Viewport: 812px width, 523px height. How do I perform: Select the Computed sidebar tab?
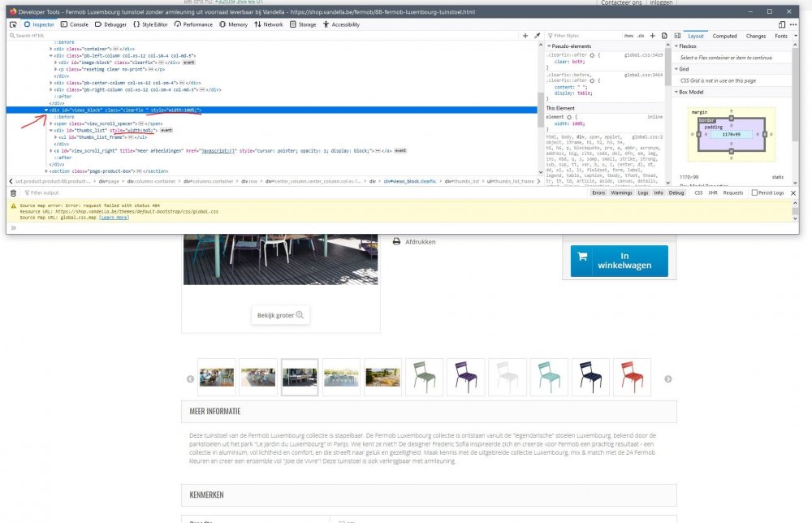724,36
